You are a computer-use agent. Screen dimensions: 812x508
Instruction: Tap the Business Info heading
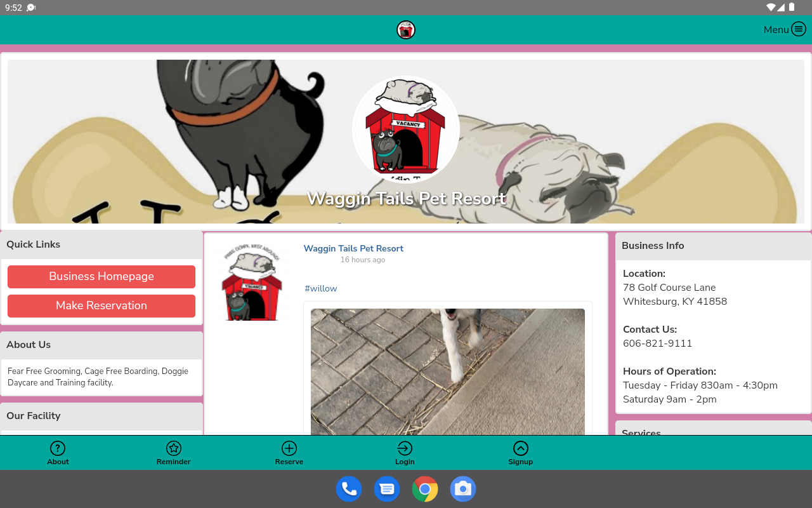653,246
